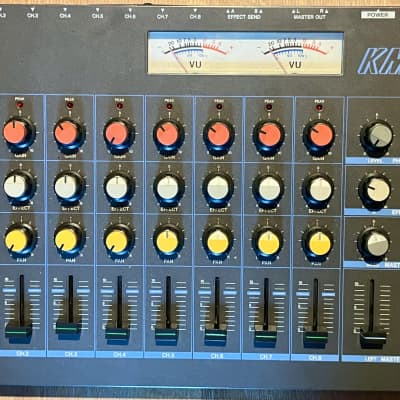This screenshot has height=400, width=400.
Task: Adjust the white EFFECT knob on CH.6
Action: point(218,188)
